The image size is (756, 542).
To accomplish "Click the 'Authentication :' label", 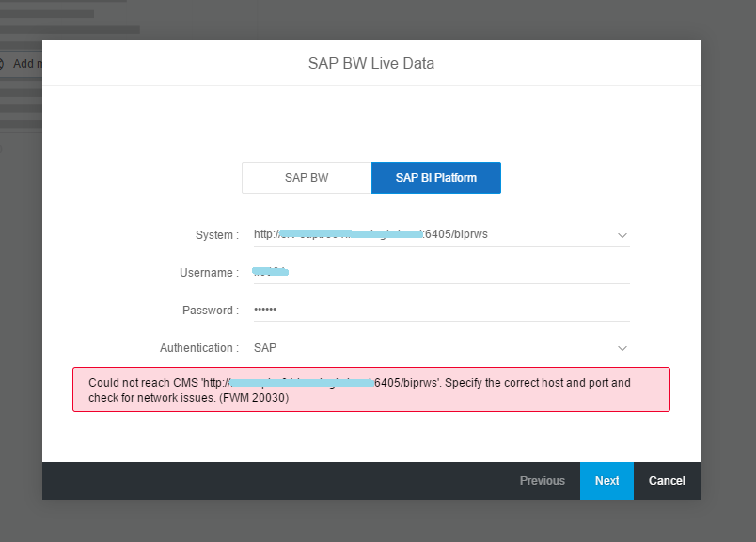I will (199, 348).
